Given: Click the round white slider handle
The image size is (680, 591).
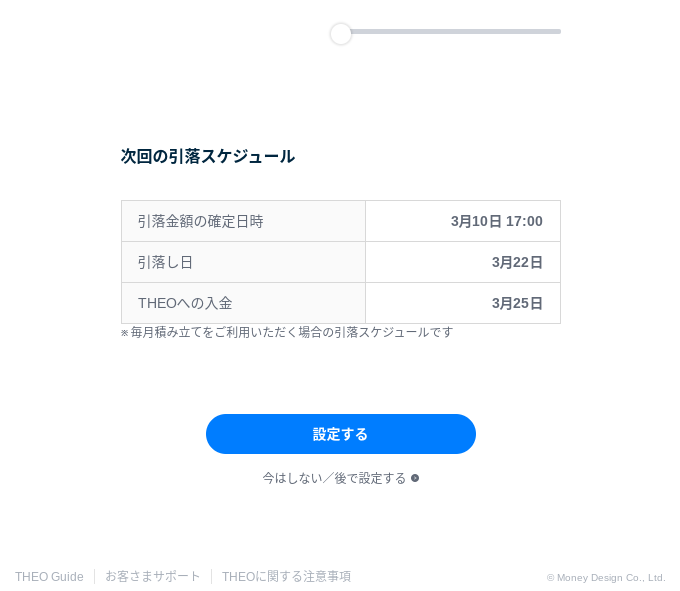Looking at the screenshot, I should 340,34.
